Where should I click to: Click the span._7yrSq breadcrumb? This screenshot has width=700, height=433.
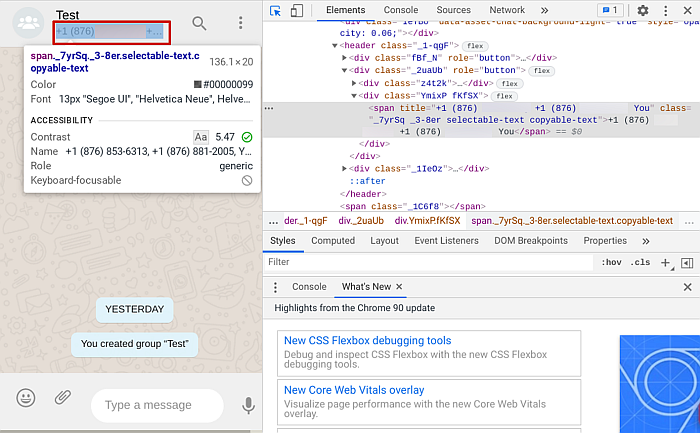click(572, 221)
